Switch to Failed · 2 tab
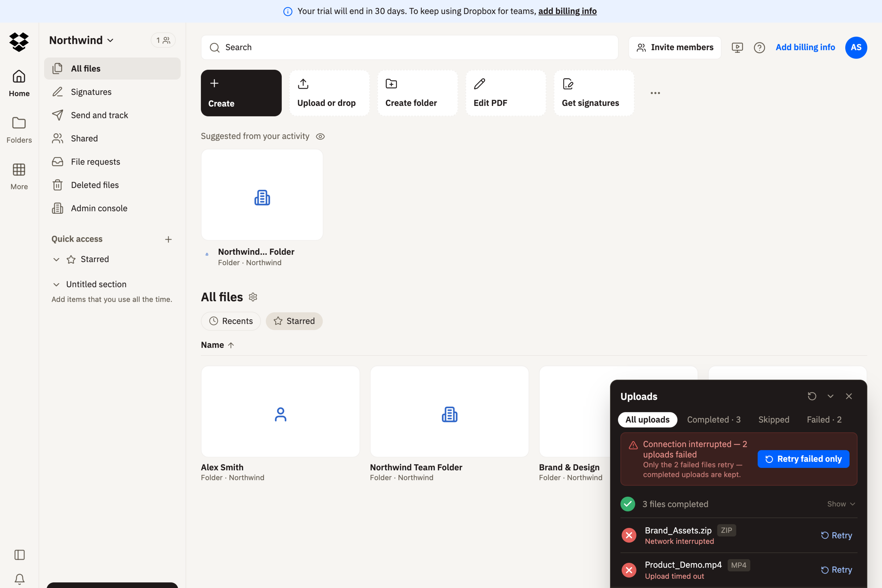882x588 pixels. point(824,420)
